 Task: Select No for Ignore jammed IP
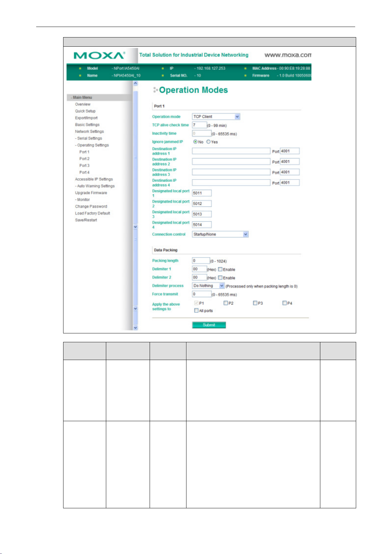[195, 142]
